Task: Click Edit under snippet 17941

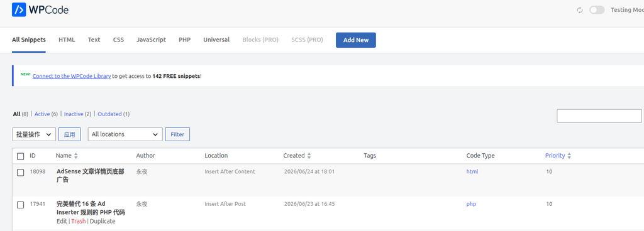Action: pos(62,221)
